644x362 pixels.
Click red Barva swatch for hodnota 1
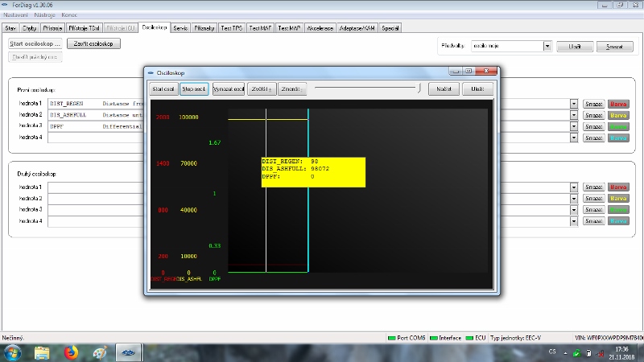[617, 104]
